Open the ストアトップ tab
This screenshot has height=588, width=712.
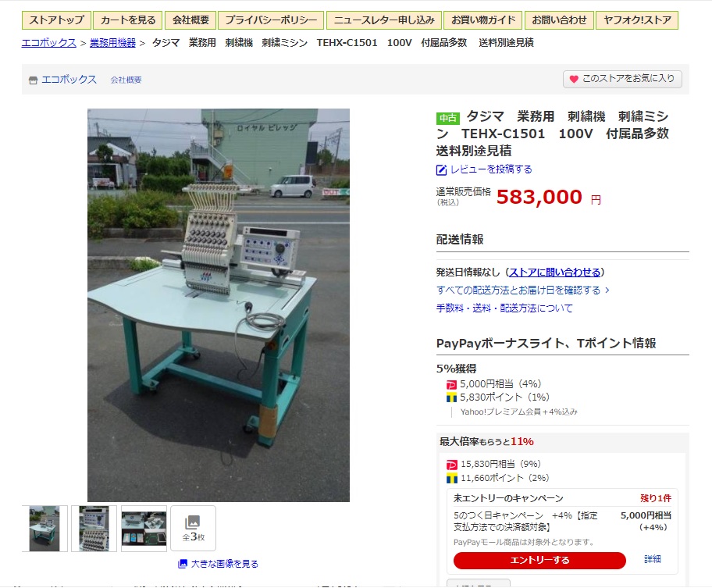click(x=56, y=20)
